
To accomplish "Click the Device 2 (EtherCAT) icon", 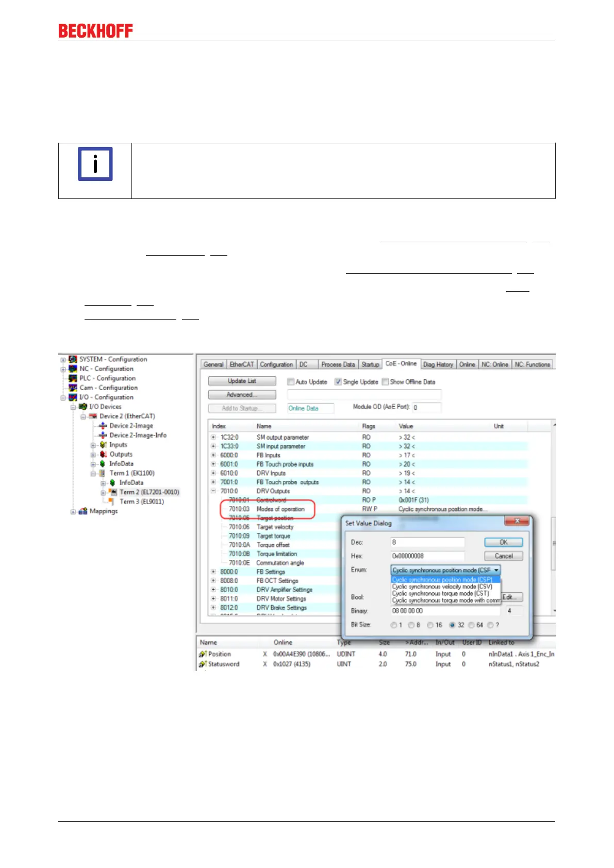I will tap(93, 416).
